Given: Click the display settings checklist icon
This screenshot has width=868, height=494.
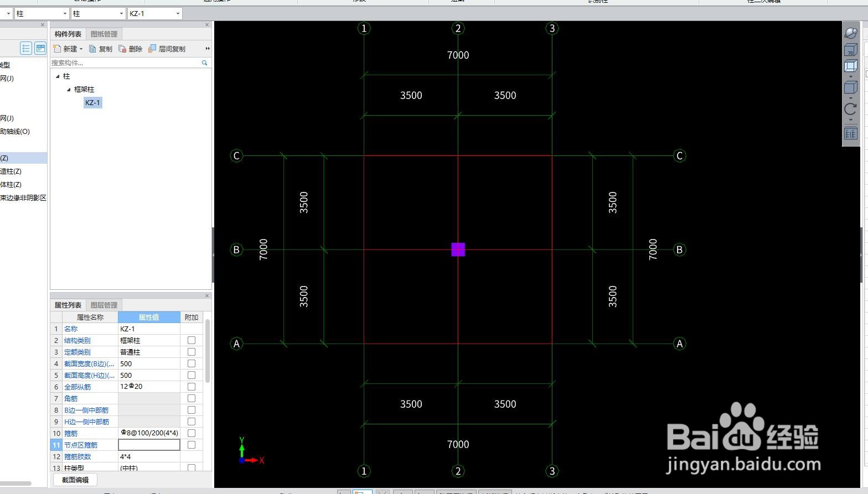Looking at the screenshot, I should [850, 133].
